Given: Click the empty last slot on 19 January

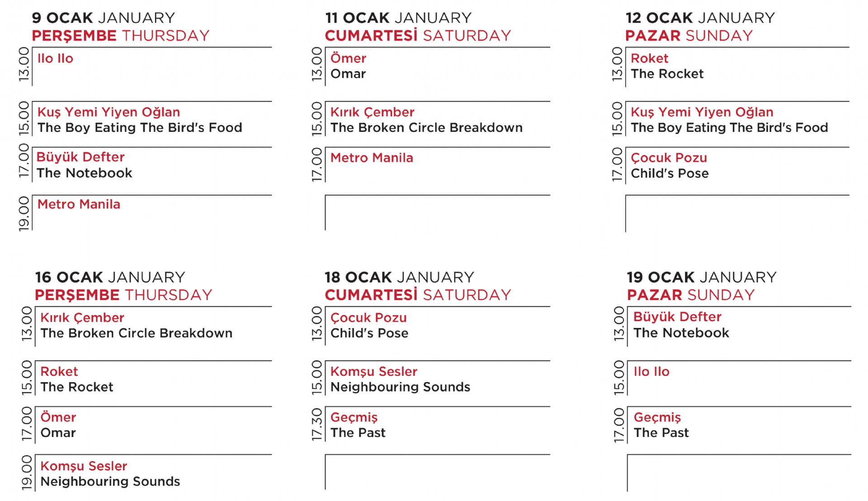Looking at the screenshot, I should (739, 473).
